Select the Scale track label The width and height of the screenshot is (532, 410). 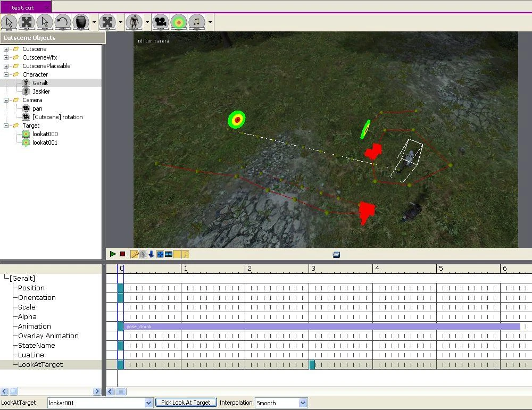click(x=27, y=307)
